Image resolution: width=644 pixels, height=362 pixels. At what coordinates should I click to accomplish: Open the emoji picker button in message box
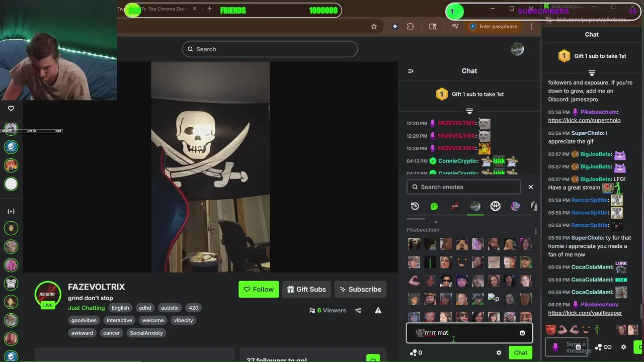[x=522, y=333]
